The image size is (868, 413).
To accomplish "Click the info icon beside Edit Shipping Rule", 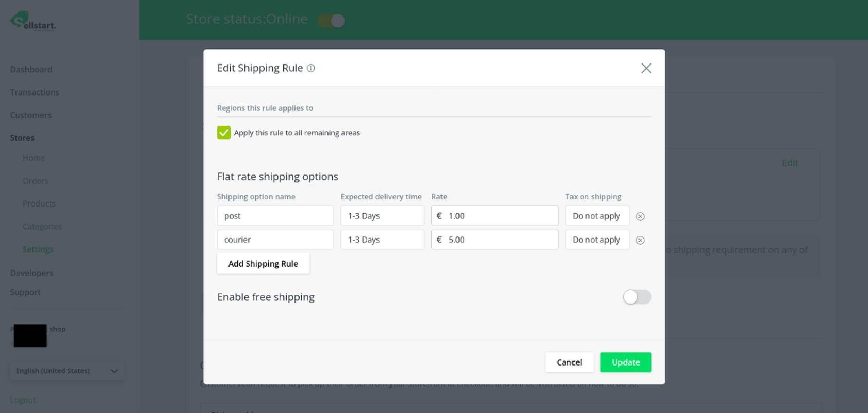I will coord(311,68).
